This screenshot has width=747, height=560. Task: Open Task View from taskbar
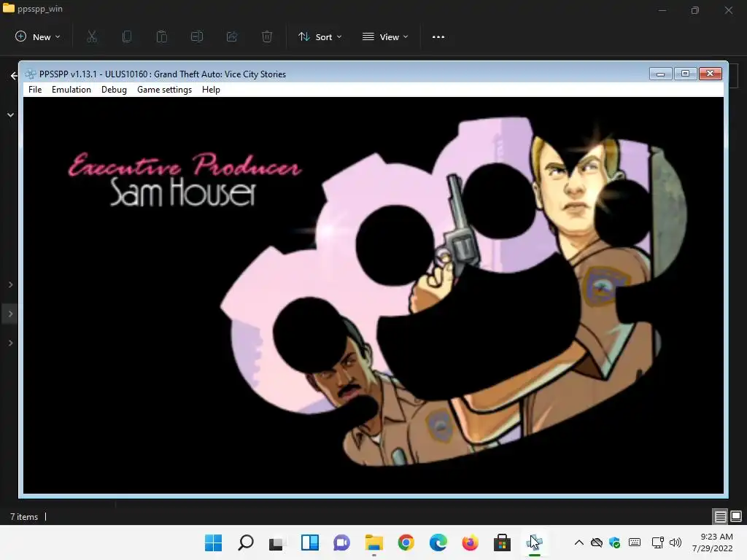[276, 542]
